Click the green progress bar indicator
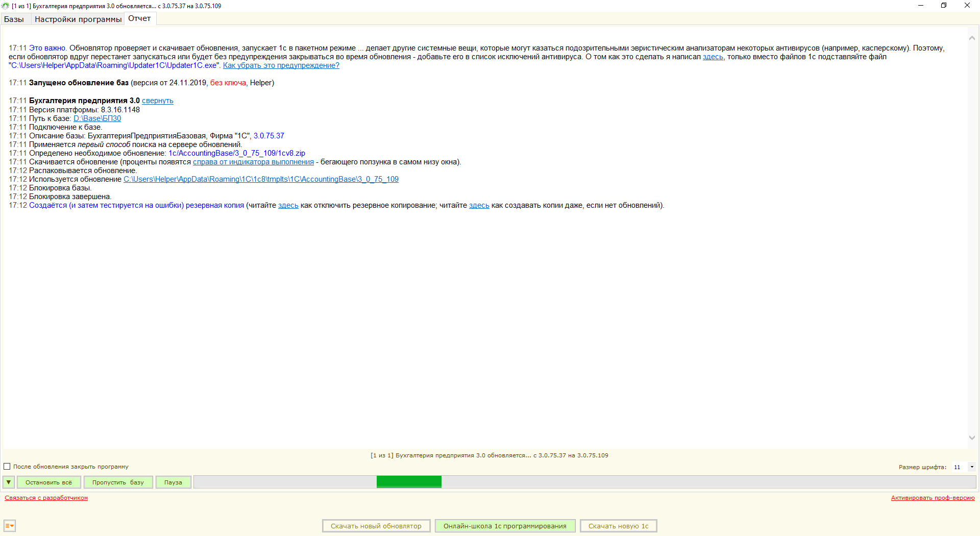Viewport: 980px width, 536px height. pos(409,482)
